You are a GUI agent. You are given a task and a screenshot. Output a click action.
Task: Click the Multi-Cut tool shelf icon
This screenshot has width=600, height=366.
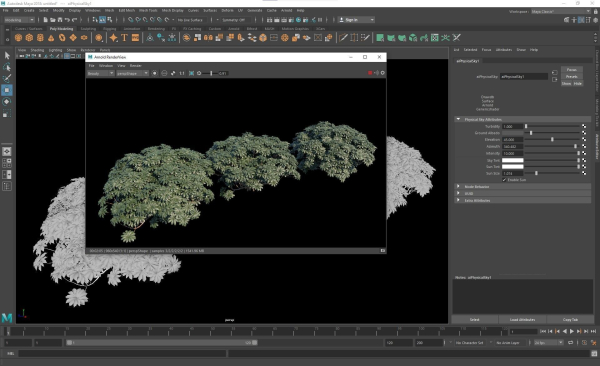(x=343, y=38)
